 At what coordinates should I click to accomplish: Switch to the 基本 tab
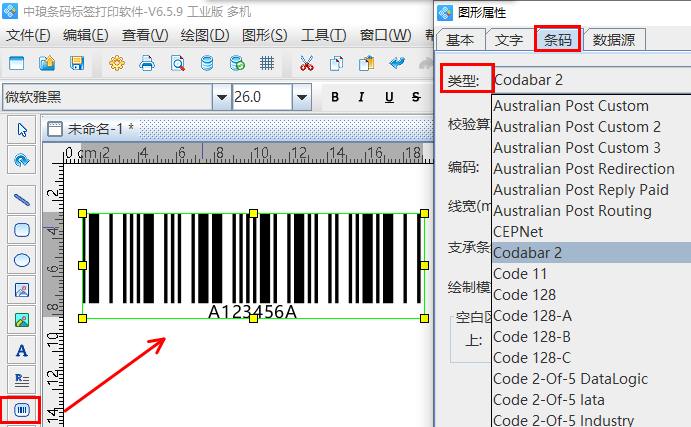(460, 40)
